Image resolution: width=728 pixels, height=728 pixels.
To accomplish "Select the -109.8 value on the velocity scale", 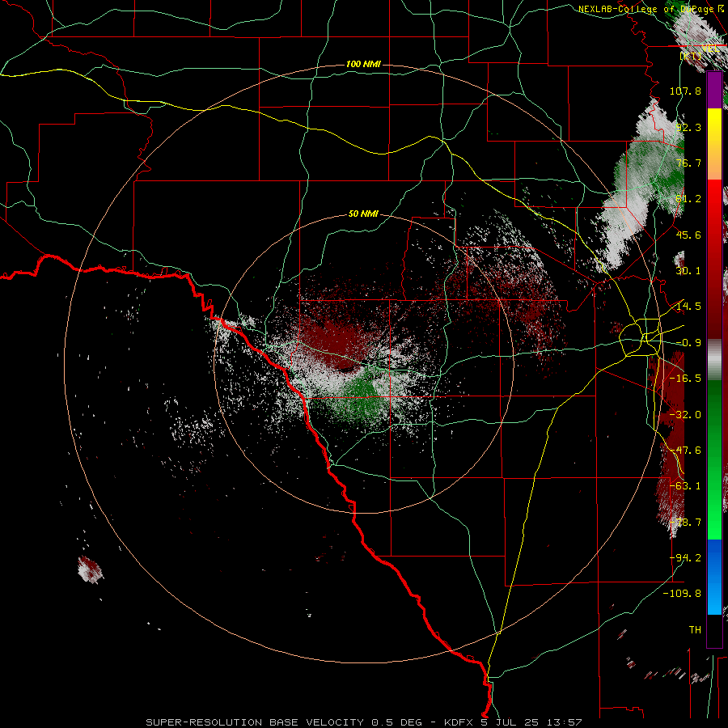I will tap(682, 594).
